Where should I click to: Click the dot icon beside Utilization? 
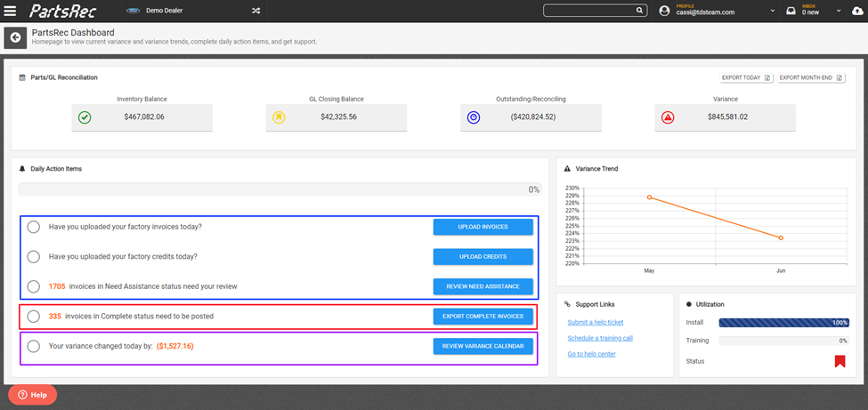(689, 304)
